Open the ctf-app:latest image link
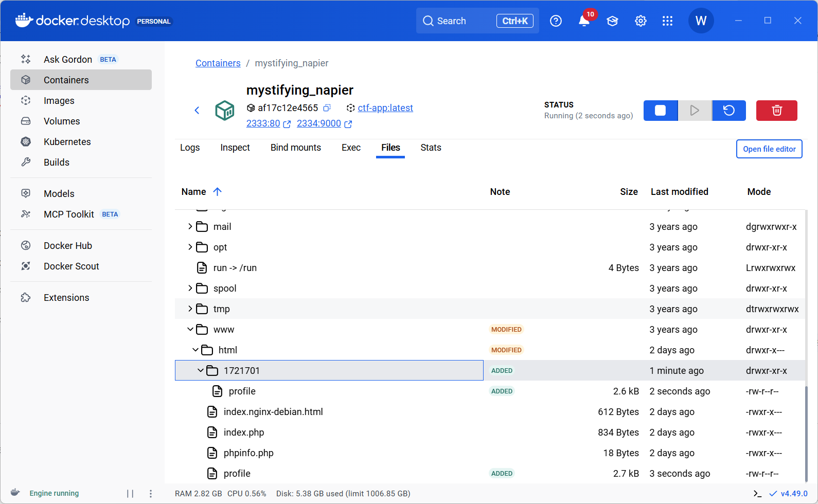Screen dimensions: 818x504 (385, 108)
